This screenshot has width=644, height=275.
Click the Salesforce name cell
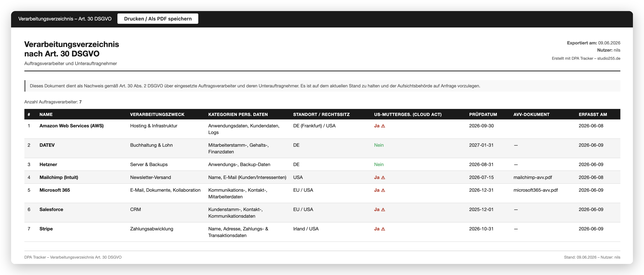(x=51, y=209)
